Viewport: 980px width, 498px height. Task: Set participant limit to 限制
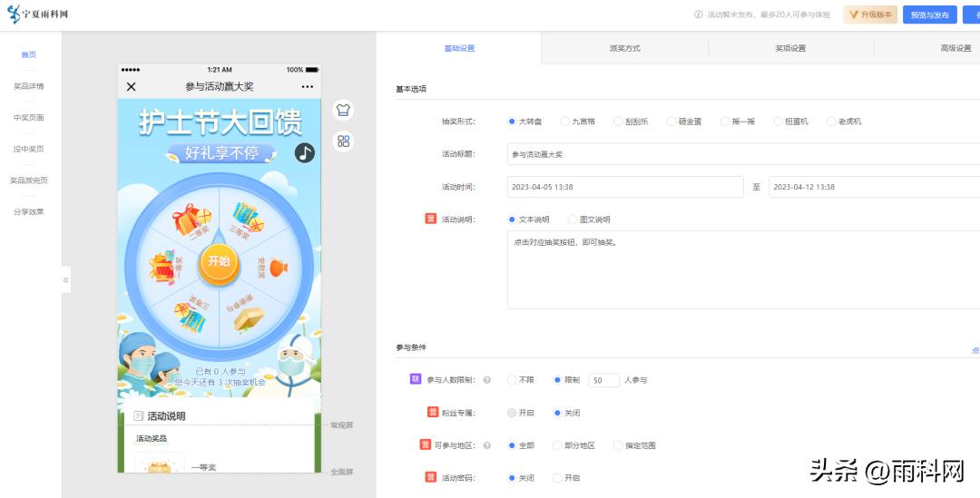(x=557, y=379)
